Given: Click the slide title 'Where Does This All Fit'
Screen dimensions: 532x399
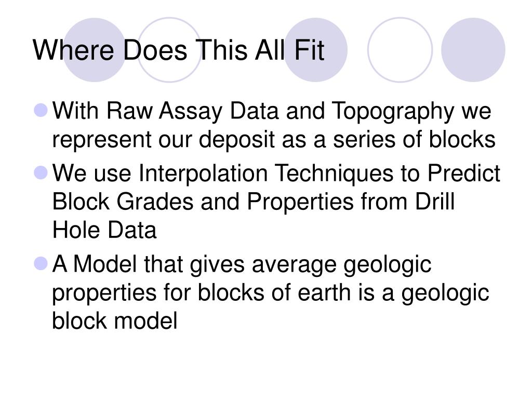Looking at the screenshot, I should 179,50.
